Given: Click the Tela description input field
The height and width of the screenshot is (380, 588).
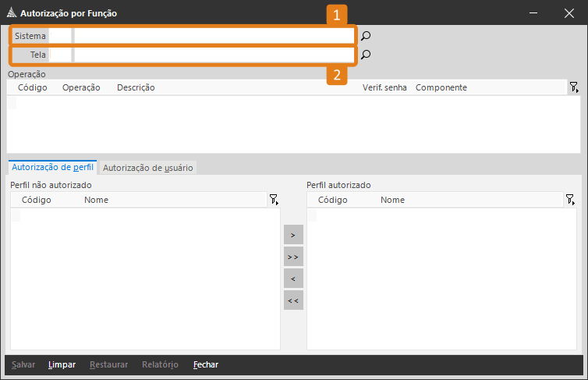Looking at the screenshot, I should tap(214, 55).
